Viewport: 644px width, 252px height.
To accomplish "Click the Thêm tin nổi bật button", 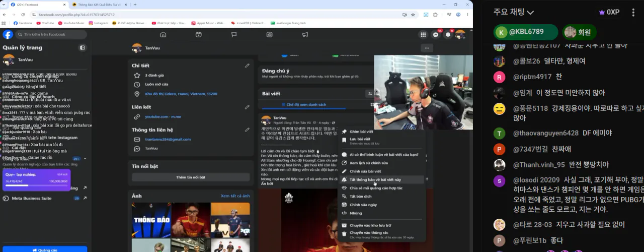I will [191, 177].
